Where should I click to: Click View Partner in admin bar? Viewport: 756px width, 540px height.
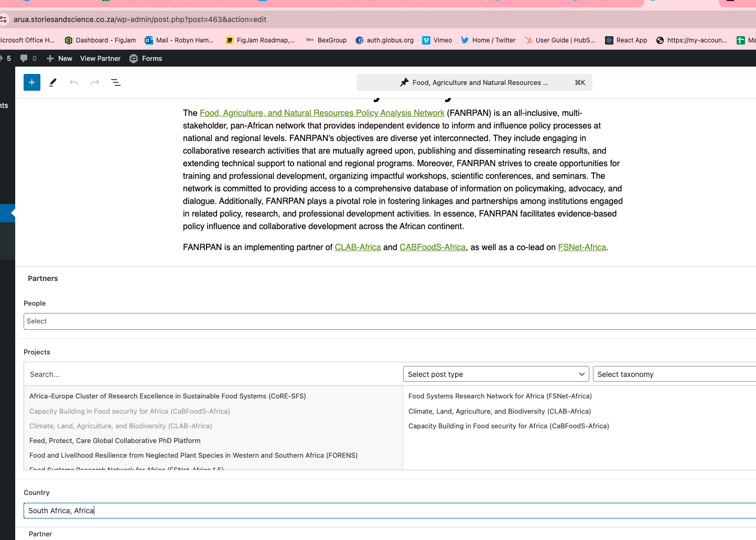[100, 58]
